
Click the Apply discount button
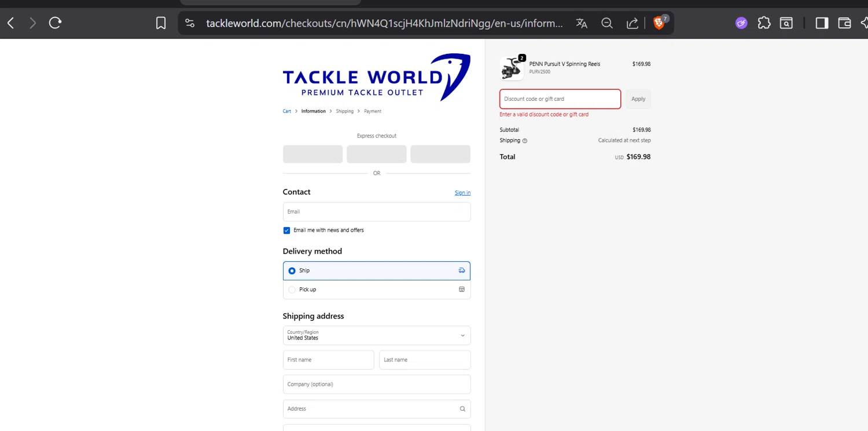[638, 99]
